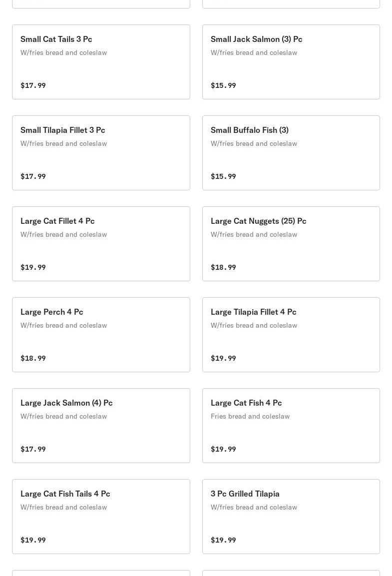
Task: Open Large Cat Fish Tails 4 Pc item
Action: [x=101, y=517]
